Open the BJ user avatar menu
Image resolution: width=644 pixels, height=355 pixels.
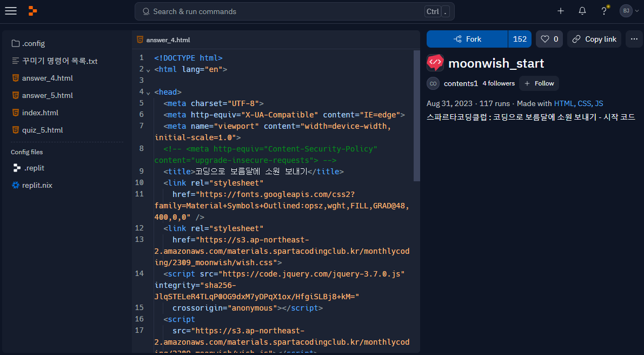(629, 11)
